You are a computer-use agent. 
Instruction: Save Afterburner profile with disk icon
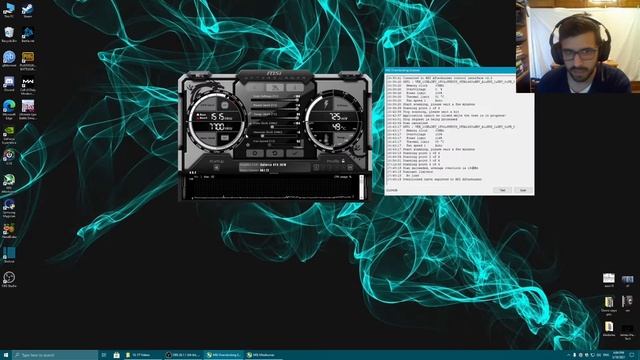pos(350,167)
